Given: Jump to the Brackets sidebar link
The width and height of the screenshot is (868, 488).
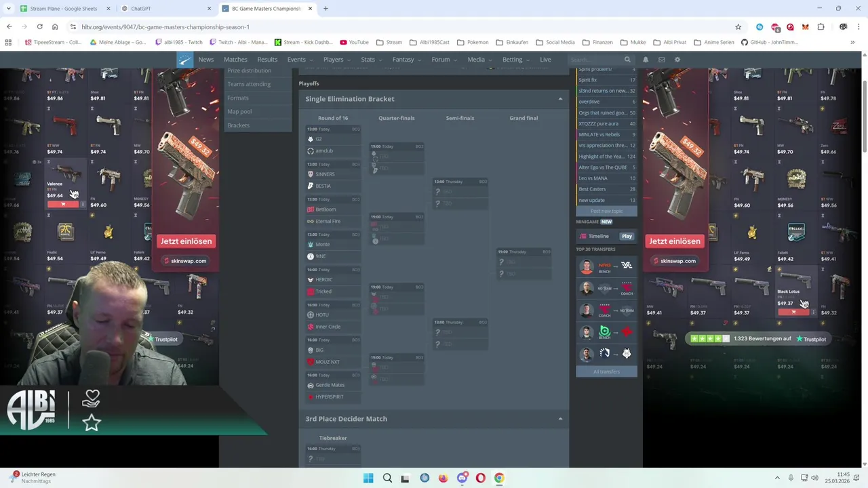Looking at the screenshot, I should [x=238, y=125].
